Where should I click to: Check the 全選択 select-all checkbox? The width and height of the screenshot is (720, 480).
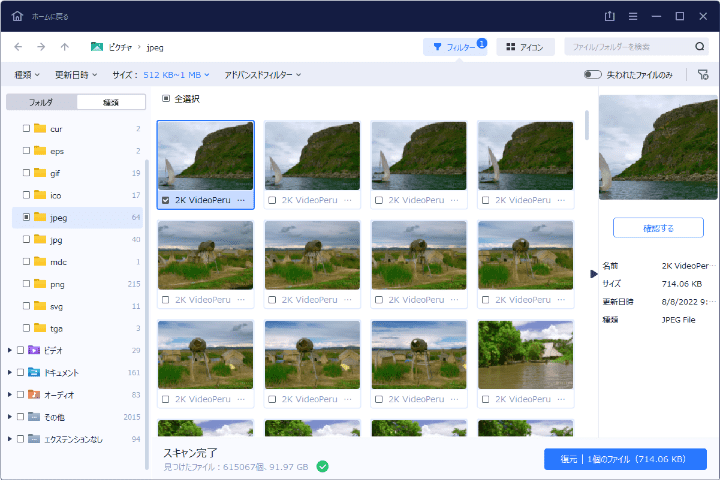166,98
